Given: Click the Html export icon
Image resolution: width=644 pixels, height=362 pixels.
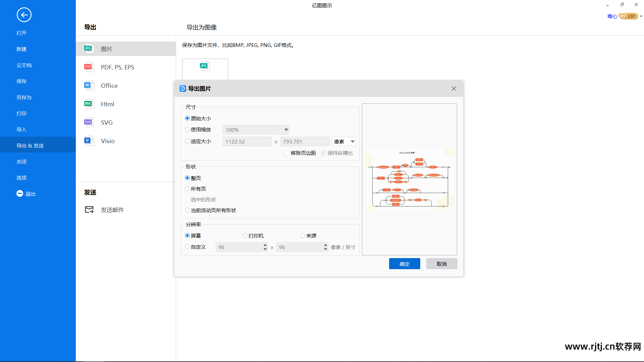Looking at the screenshot, I should (x=89, y=104).
